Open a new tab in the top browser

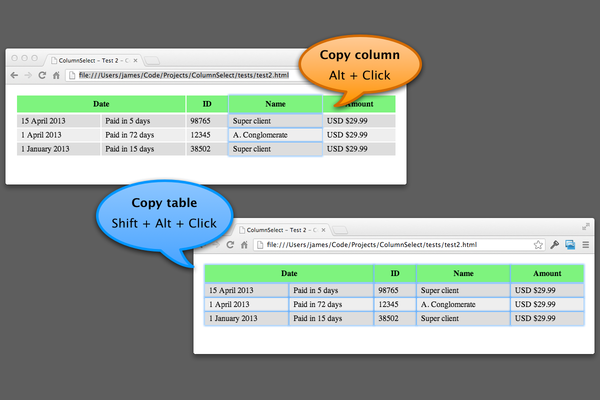pos(153,60)
